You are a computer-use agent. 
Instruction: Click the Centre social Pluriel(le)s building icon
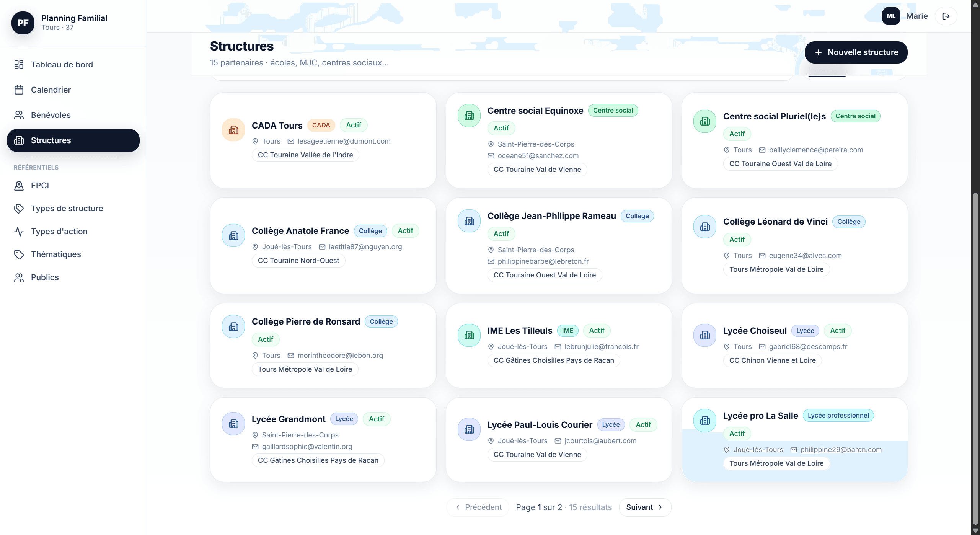[705, 121]
